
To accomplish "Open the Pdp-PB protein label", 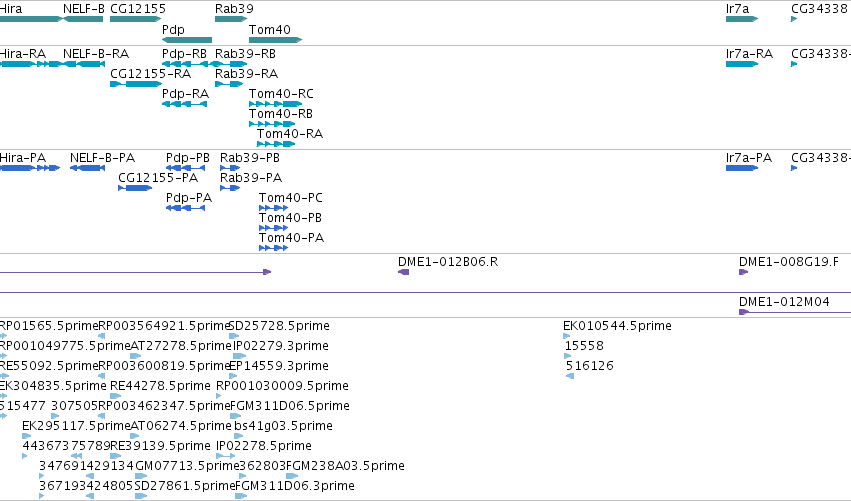I will point(188,158).
